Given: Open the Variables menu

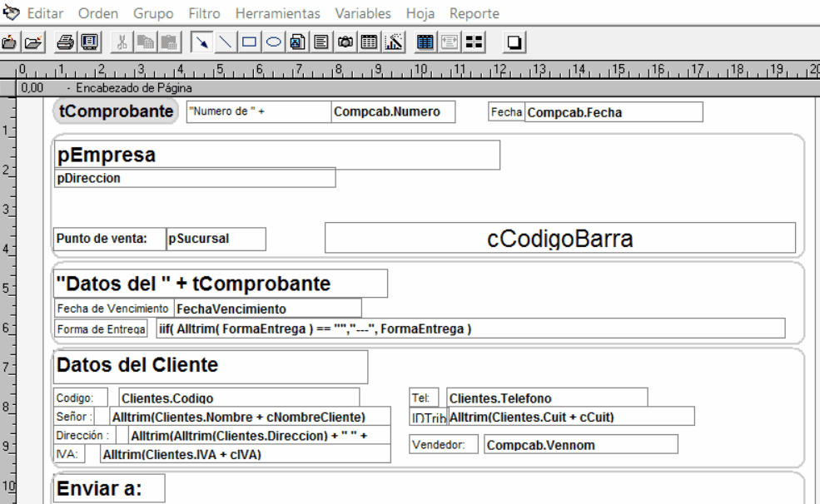Looking at the screenshot, I should [x=363, y=13].
